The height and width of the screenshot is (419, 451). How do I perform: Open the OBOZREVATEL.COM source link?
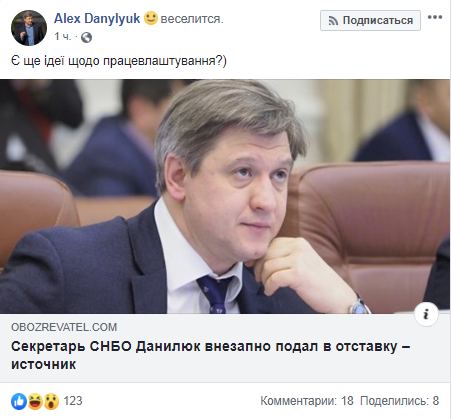[x=64, y=327]
